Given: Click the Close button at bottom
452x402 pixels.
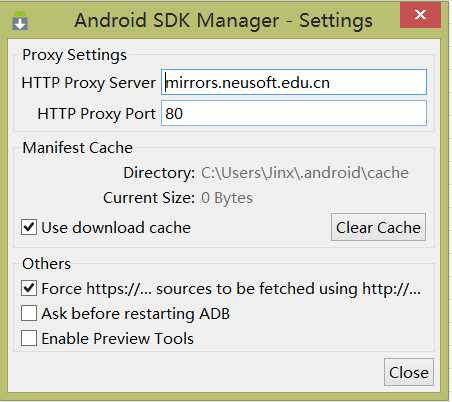Looking at the screenshot, I should click(x=409, y=372).
